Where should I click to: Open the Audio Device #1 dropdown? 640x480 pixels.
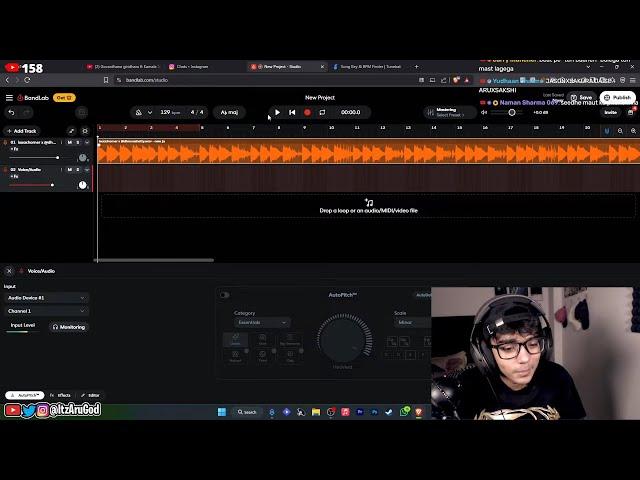(46, 297)
